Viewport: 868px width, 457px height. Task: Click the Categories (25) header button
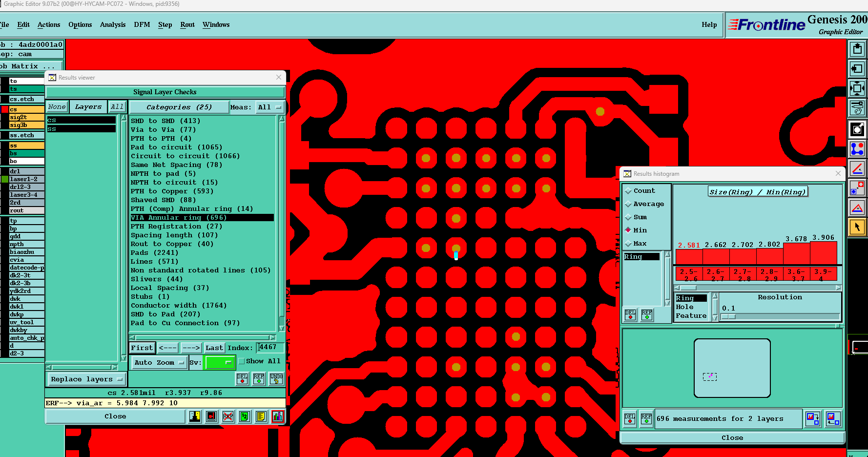click(179, 107)
